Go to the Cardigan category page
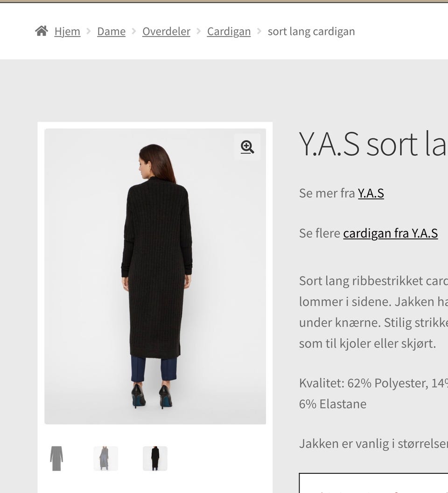448x493 pixels. [229, 31]
